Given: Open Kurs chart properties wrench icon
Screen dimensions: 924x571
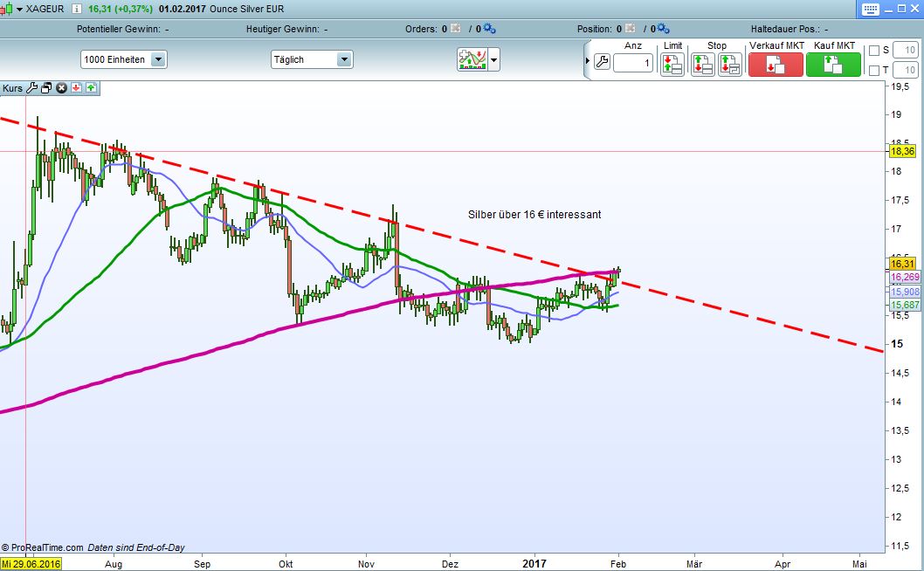Looking at the screenshot, I should pyautogui.click(x=31, y=87).
